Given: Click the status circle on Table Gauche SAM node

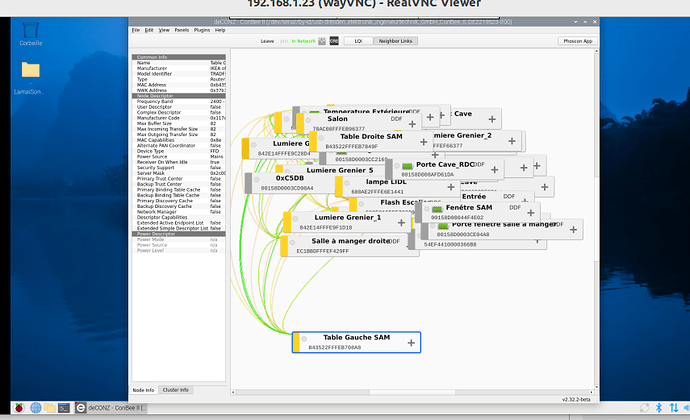Looking at the screenshot, I should [x=304, y=339].
